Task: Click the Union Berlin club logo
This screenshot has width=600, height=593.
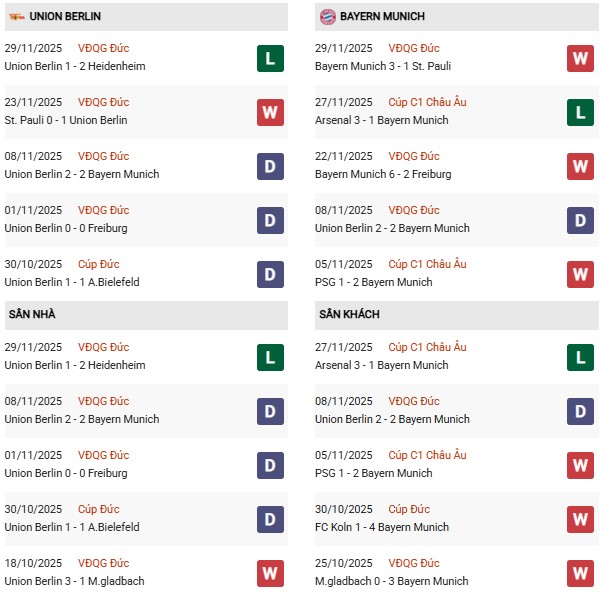Action: pos(15,17)
